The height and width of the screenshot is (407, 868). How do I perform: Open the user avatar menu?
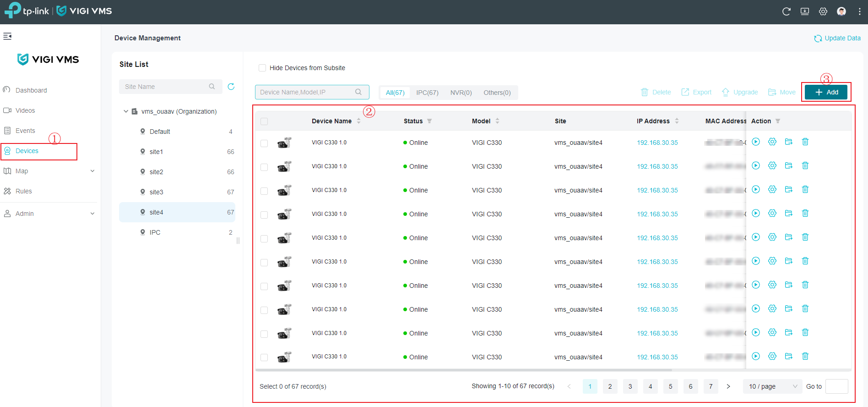pyautogui.click(x=841, y=11)
